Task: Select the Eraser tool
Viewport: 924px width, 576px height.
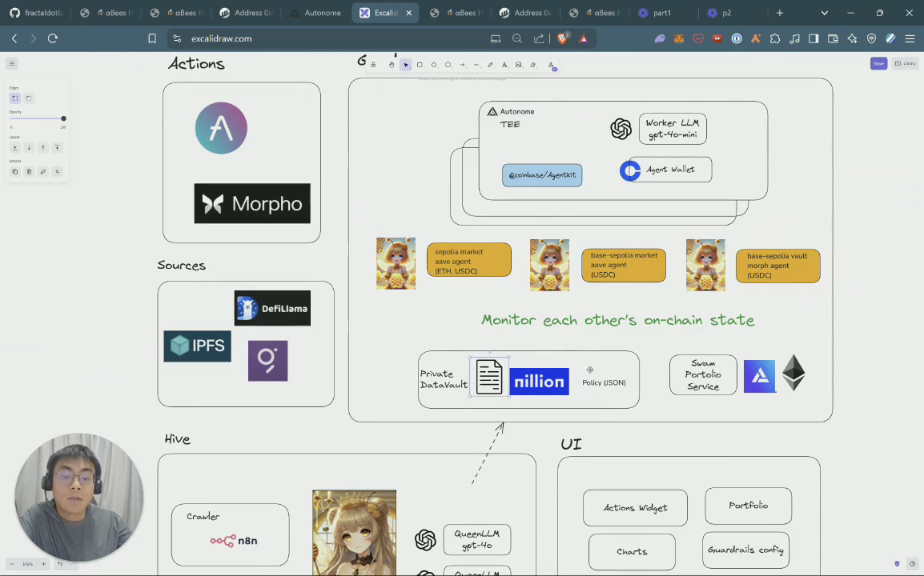Action: pyautogui.click(x=532, y=65)
